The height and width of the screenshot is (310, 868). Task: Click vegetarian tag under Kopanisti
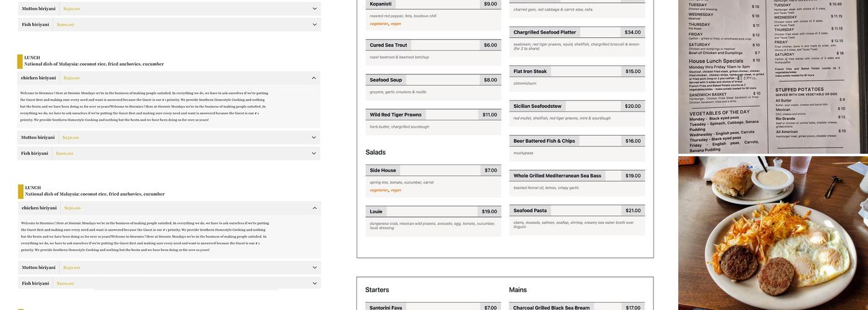pyautogui.click(x=378, y=24)
